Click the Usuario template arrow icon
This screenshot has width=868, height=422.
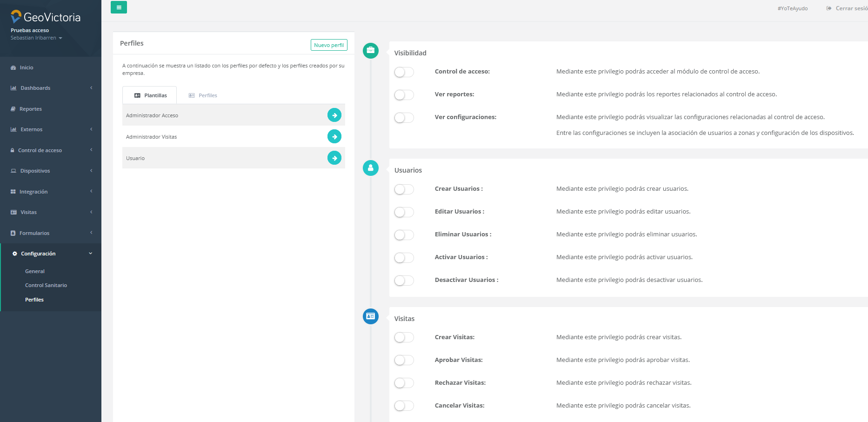click(334, 158)
